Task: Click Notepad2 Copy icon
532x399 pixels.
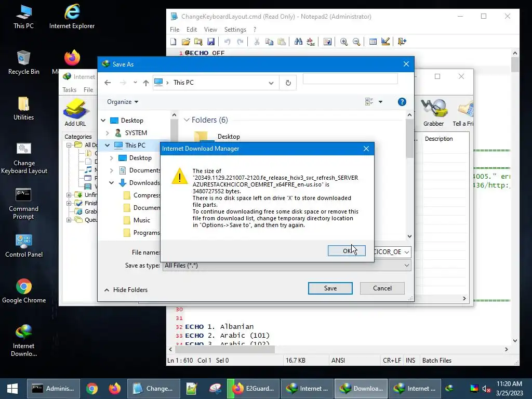Action: pyautogui.click(x=269, y=42)
